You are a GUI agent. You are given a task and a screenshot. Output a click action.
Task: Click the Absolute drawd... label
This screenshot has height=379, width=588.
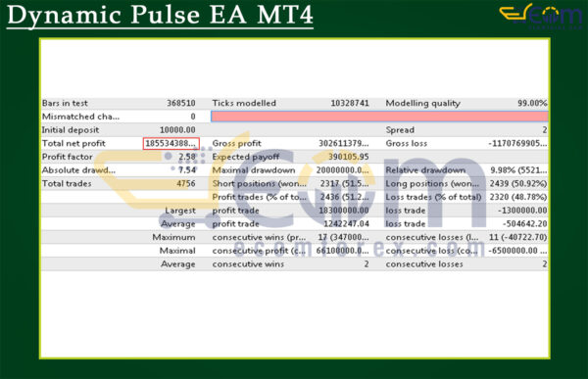[x=78, y=170]
